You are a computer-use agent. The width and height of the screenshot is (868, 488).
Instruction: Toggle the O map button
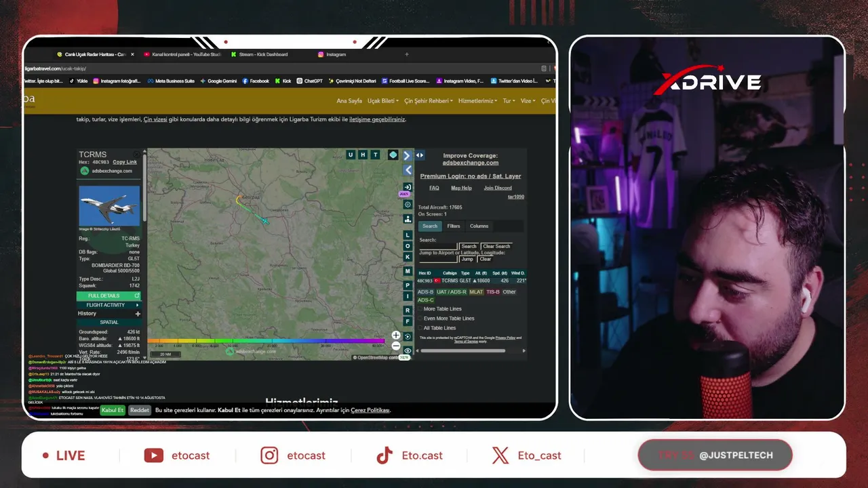click(408, 246)
